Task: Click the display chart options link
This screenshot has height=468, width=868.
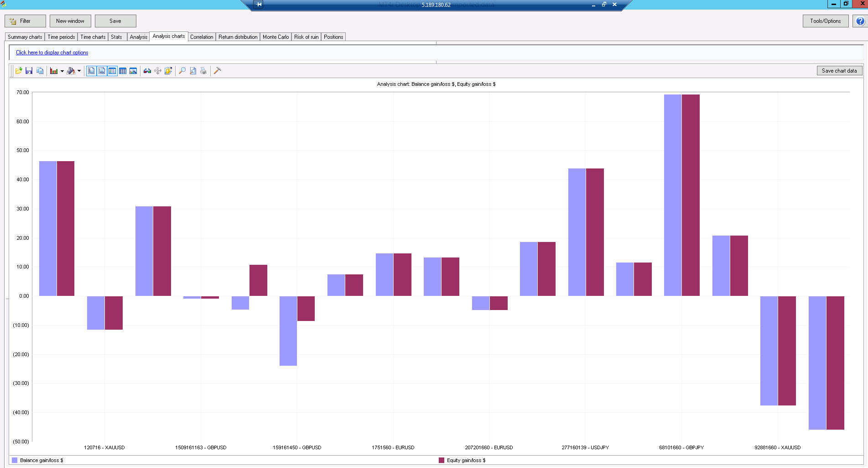Action: (x=52, y=53)
